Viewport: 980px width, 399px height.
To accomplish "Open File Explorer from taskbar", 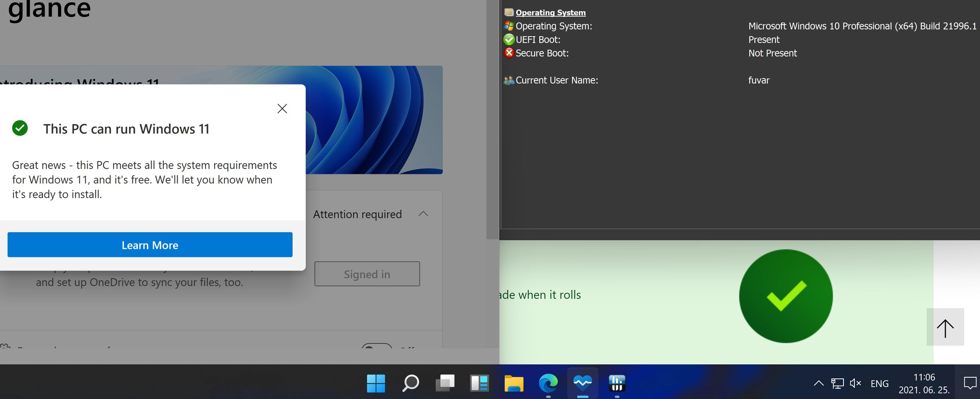I will coord(514,383).
